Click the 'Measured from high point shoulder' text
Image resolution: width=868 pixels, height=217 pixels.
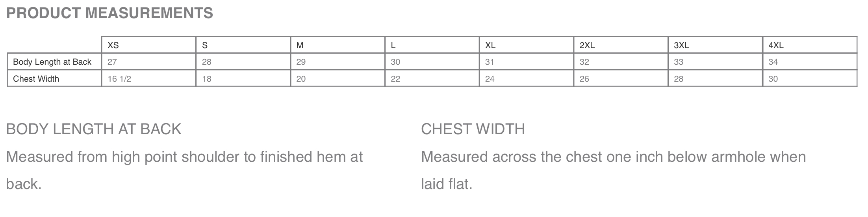coord(123,157)
